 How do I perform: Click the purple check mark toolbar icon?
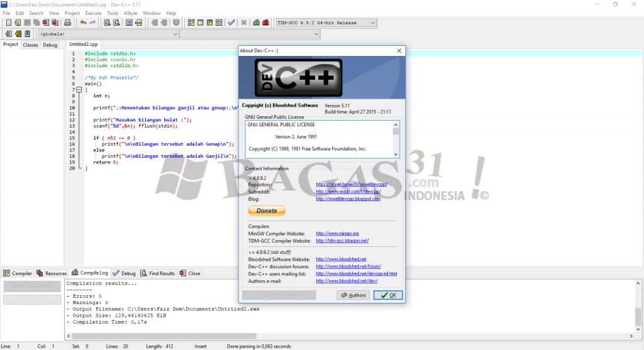(x=231, y=23)
